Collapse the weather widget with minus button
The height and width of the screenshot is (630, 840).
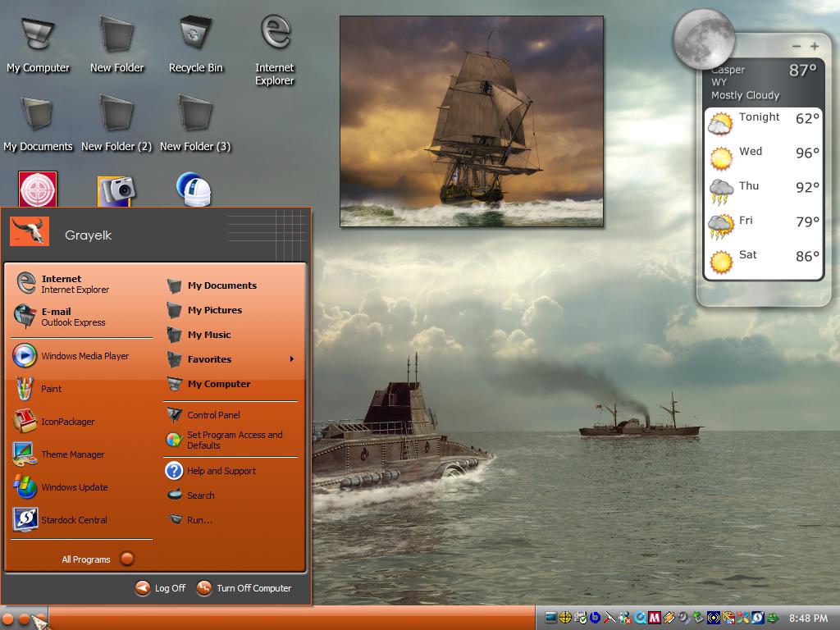[x=797, y=47]
